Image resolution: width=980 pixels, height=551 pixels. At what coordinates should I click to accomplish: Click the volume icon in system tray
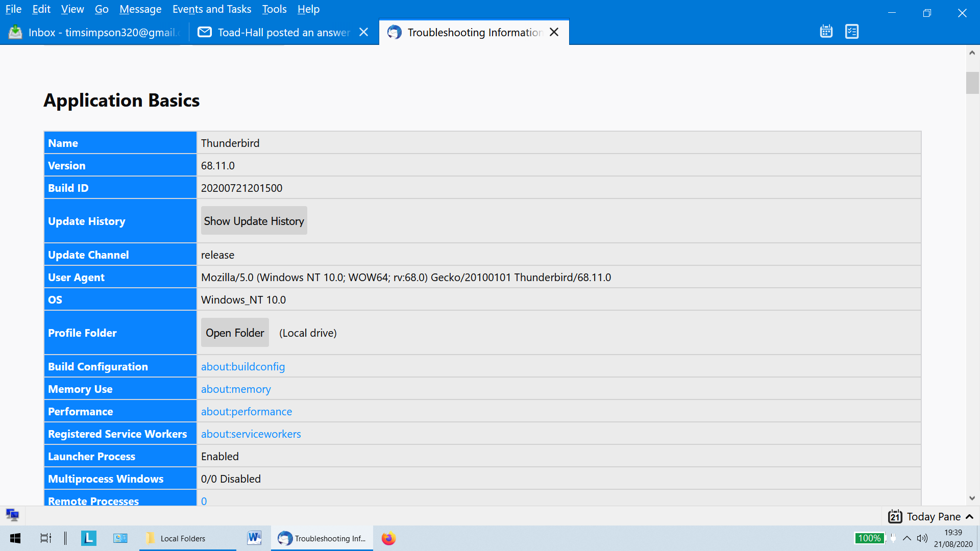coord(922,538)
